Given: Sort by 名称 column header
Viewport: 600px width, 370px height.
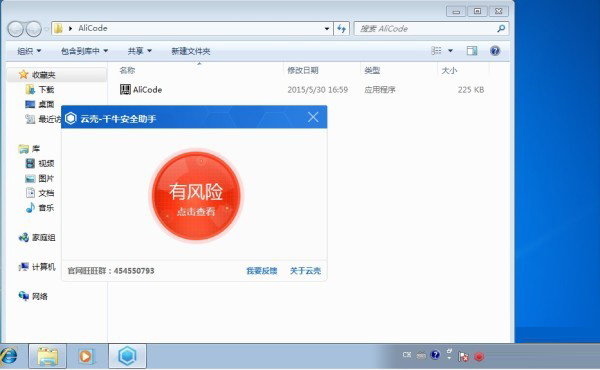Looking at the screenshot, I should click(127, 70).
